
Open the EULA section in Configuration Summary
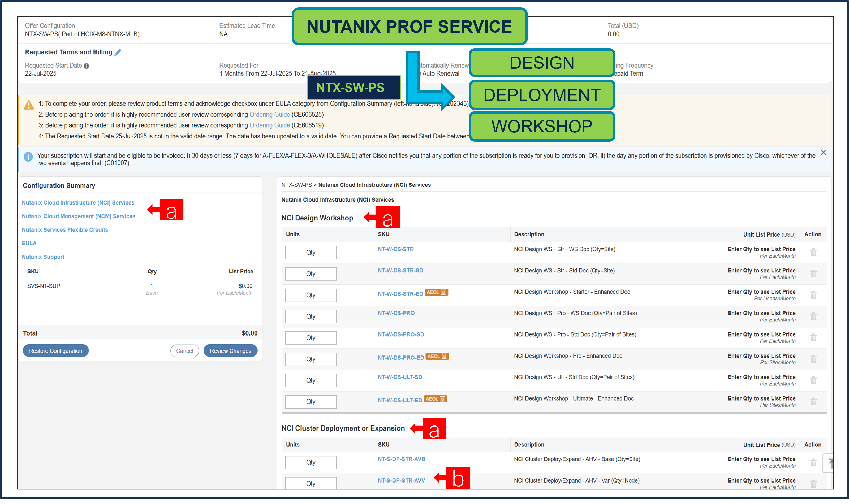[29, 243]
